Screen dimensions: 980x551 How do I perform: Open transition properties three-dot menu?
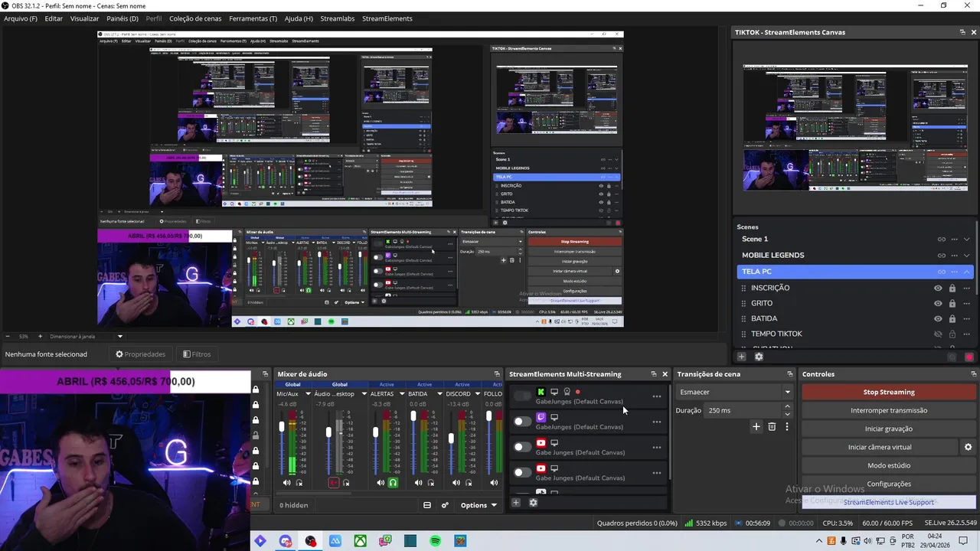786,426
